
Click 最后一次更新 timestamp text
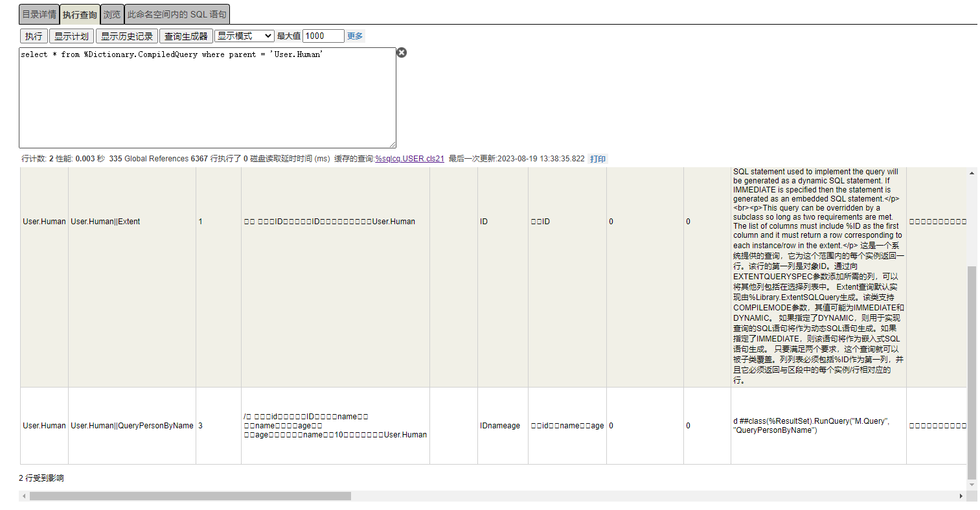point(516,159)
